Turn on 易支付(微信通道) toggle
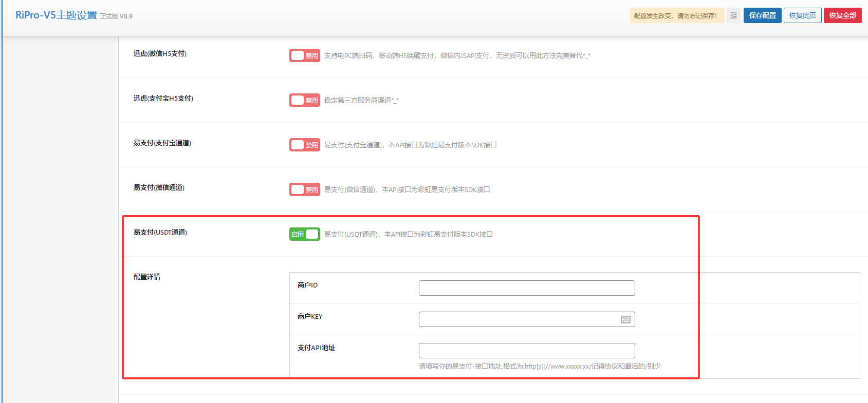This screenshot has width=868, height=403. [305, 189]
